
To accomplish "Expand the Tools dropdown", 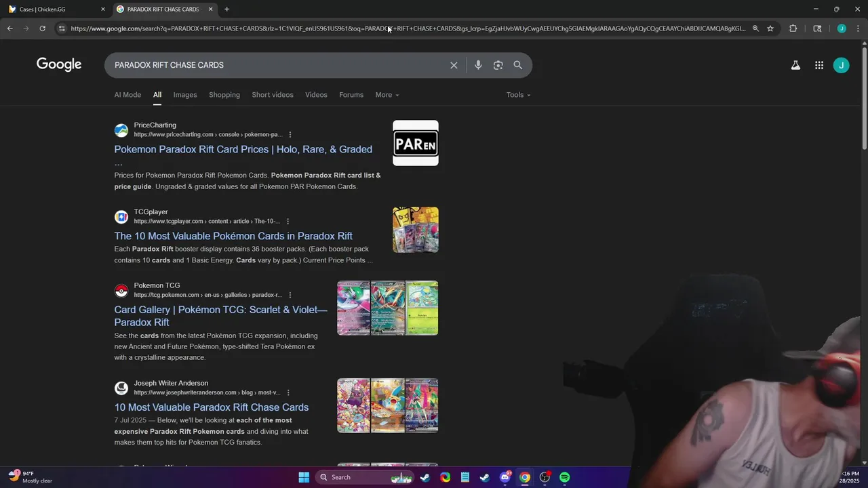I will tap(518, 95).
